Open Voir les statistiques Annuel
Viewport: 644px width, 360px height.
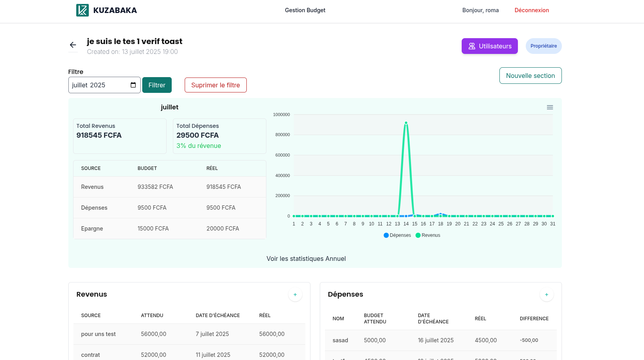pyautogui.click(x=306, y=258)
